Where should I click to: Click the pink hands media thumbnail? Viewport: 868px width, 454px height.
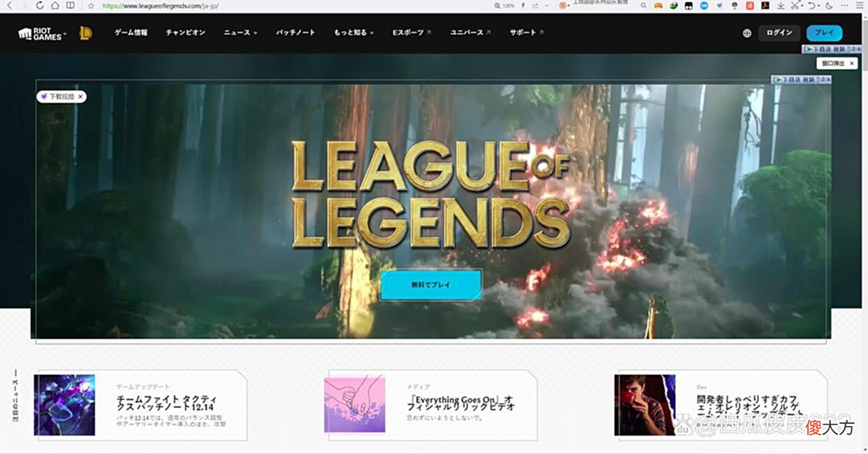[354, 404]
